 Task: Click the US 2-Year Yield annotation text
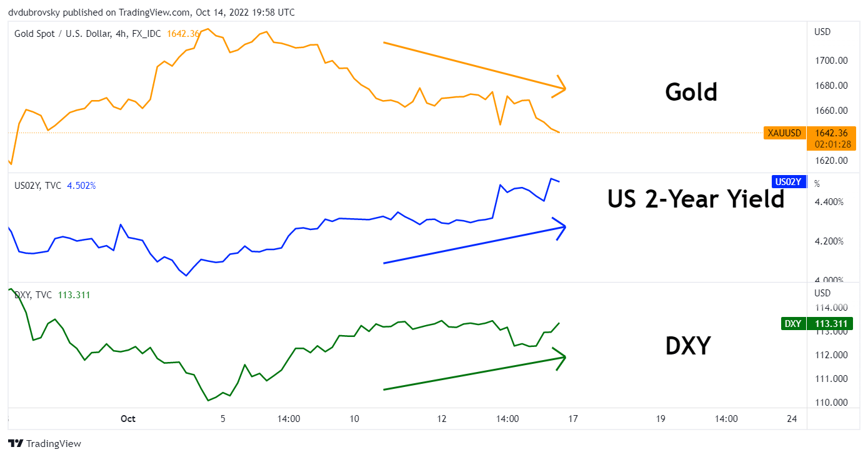(x=696, y=199)
